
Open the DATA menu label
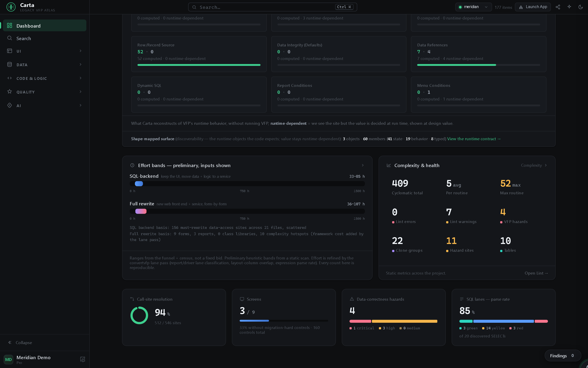(x=22, y=65)
